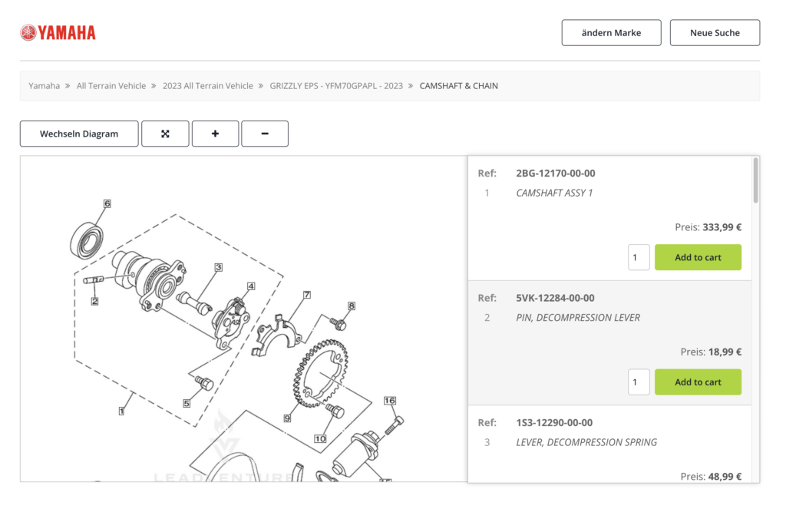Open 'All Terrain Vehicle' breadcrumb
The width and height of the screenshot is (786, 532).
click(111, 86)
